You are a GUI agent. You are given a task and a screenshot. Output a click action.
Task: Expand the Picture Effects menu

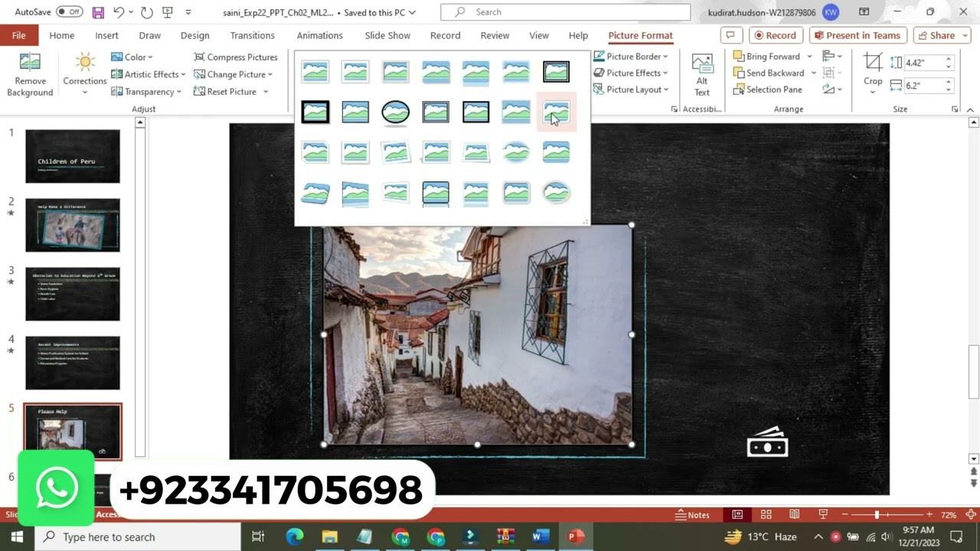pos(631,73)
